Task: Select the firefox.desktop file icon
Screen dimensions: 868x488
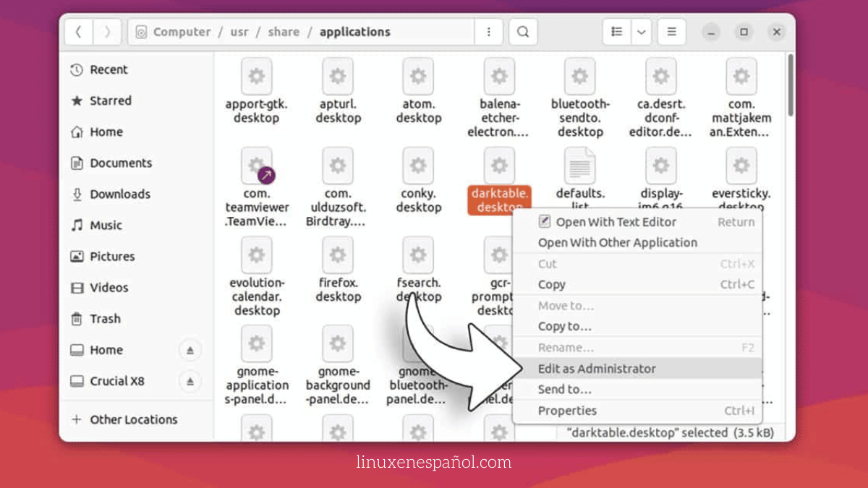Action: (338, 254)
